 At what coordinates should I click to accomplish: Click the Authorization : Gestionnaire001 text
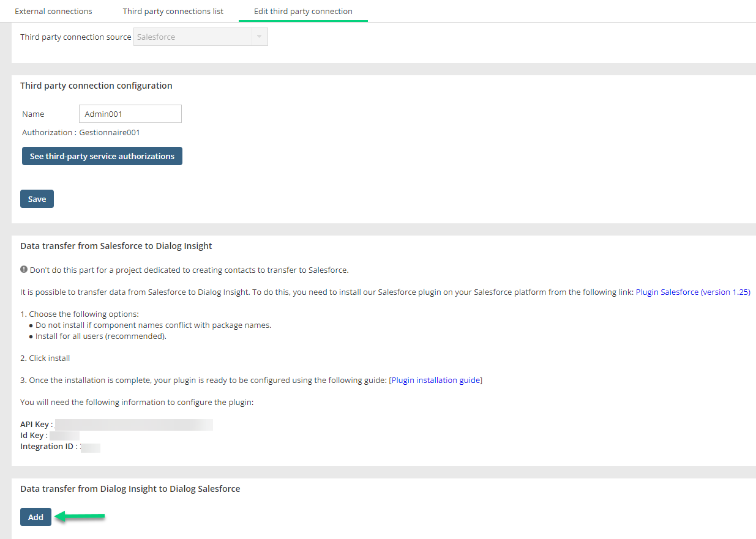point(81,132)
